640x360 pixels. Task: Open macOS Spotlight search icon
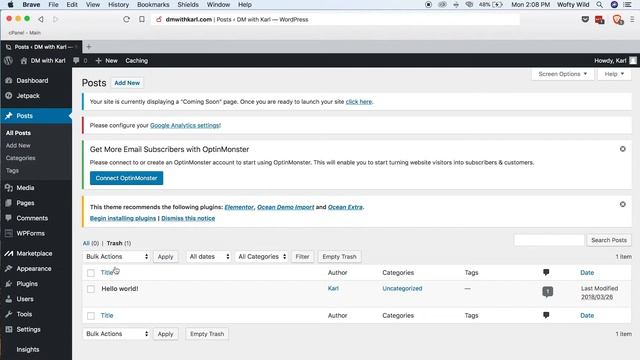[x=599, y=4]
